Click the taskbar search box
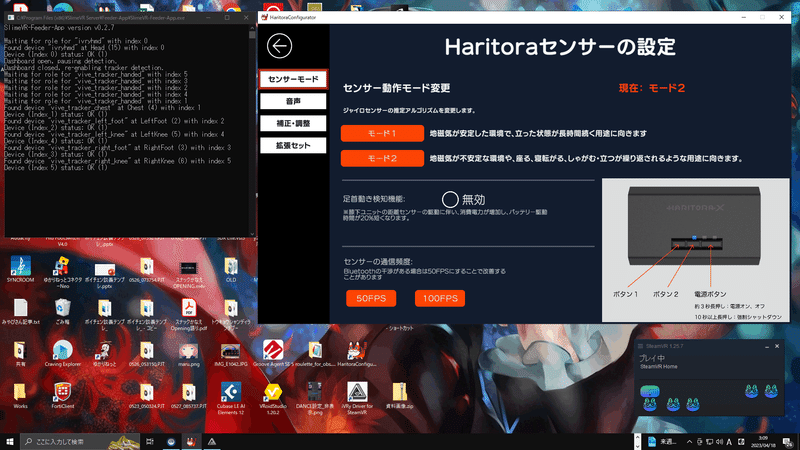800x450 pixels. pos(80,441)
